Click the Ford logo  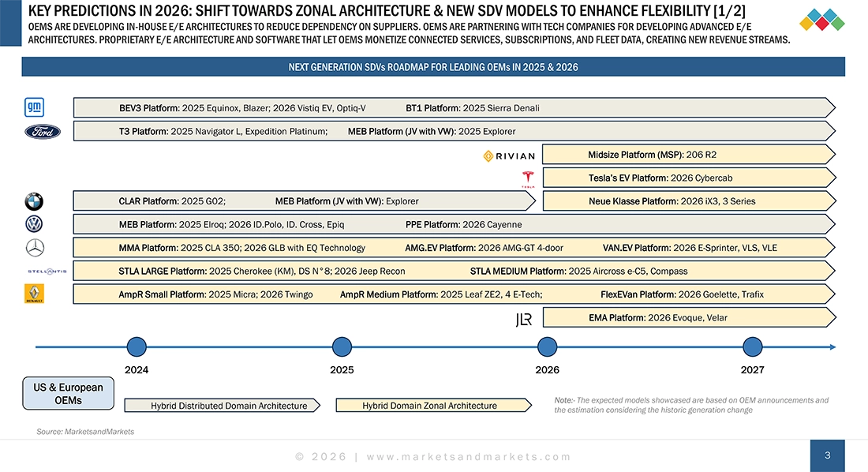[x=42, y=132]
